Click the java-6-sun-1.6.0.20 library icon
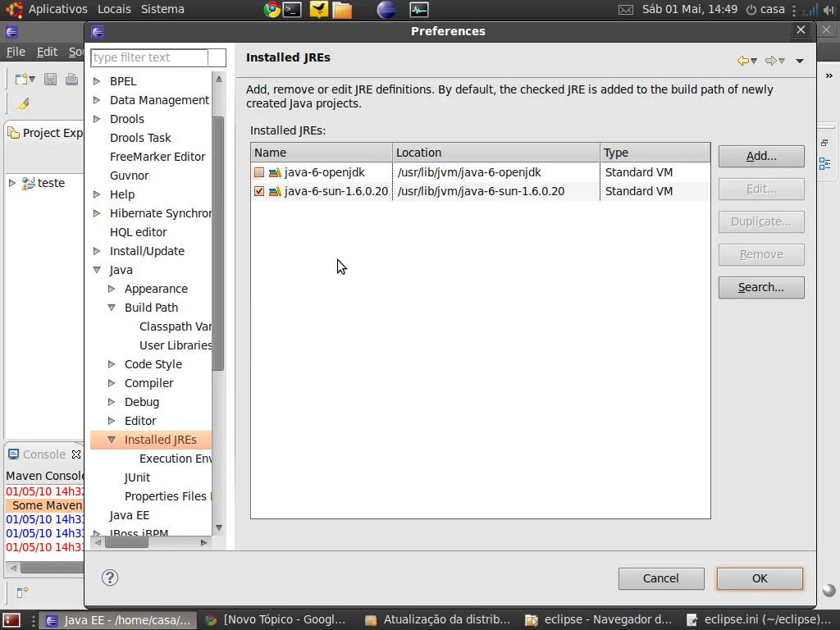Viewport: 840px width, 630px height. [275, 191]
